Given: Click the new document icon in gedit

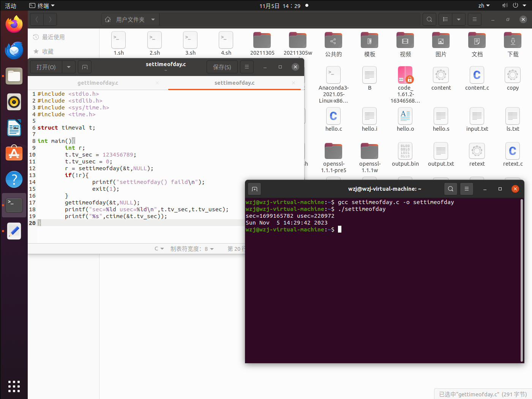Looking at the screenshot, I should pos(85,67).
